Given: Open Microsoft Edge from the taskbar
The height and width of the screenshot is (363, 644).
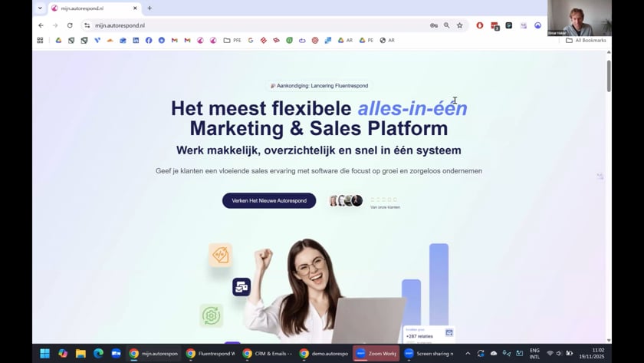Looking at the screenshot, I should 98,354.
